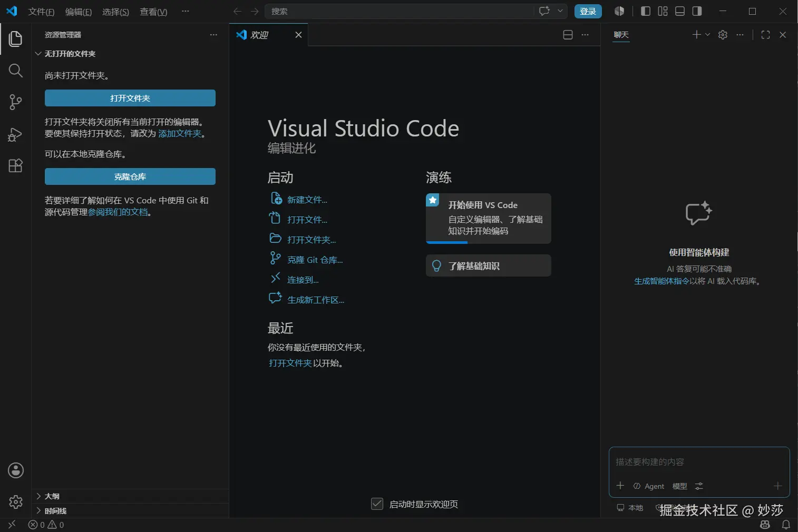Open the Extensions view icon
The height and width of the screenshot is (532, 798).
16,166
